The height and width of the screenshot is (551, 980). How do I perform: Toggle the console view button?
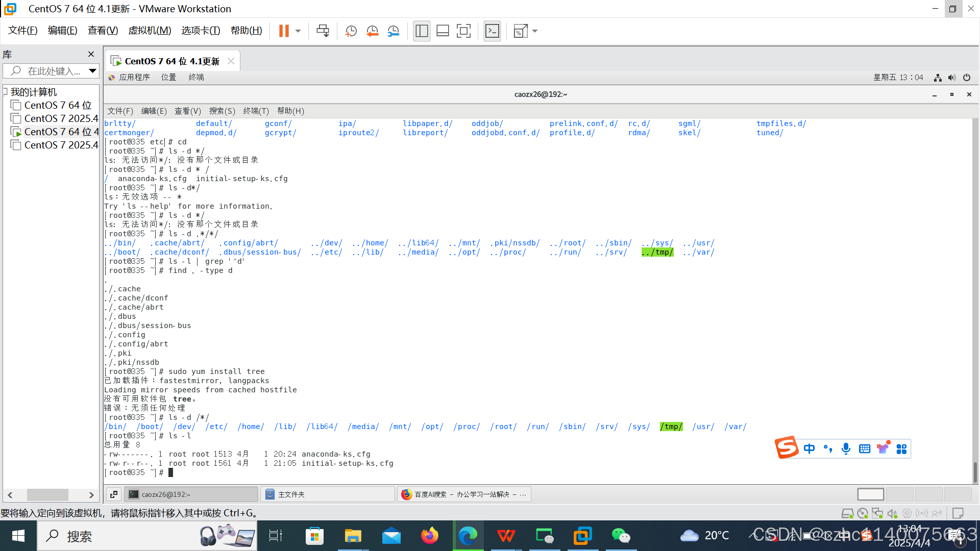492,31
